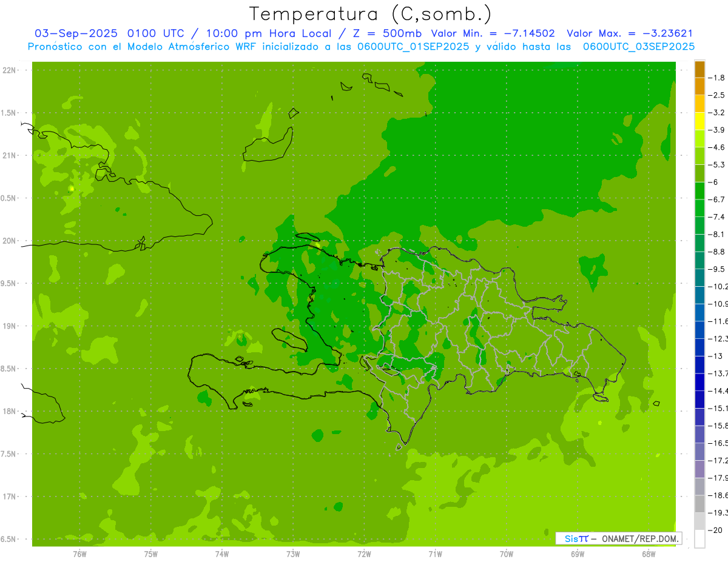This screenshot has height=562, width=728.
Task: Click the "6.5N" latitude tick label
Action: (x=9, y=539)
